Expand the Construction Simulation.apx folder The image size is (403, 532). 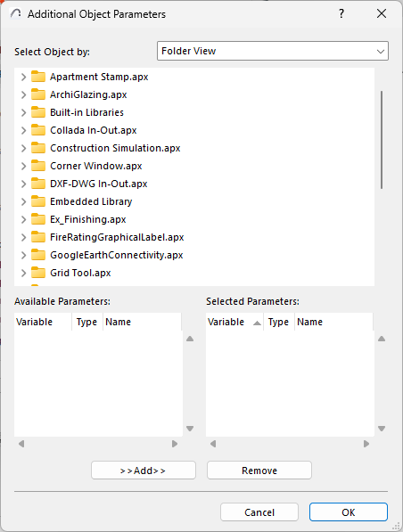pos(23,148)
